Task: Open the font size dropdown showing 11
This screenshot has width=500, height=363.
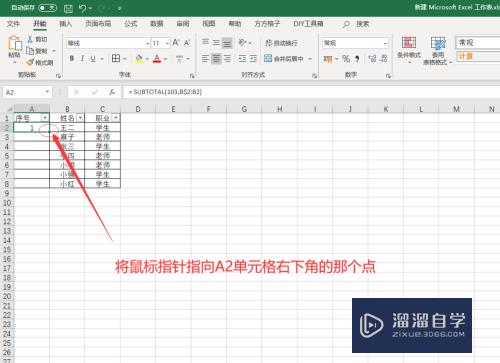Action: [167, 43]
